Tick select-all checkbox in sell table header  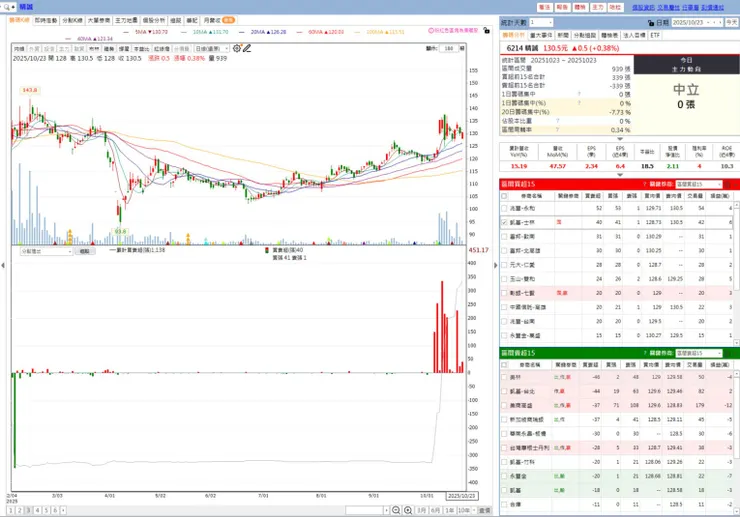[x=504, y=365]
